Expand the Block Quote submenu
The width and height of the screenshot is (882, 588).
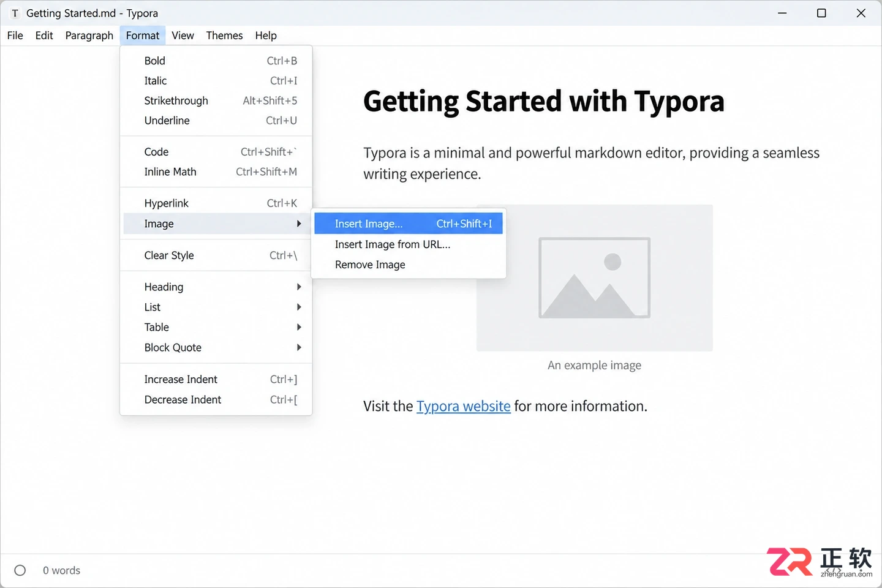216,347
